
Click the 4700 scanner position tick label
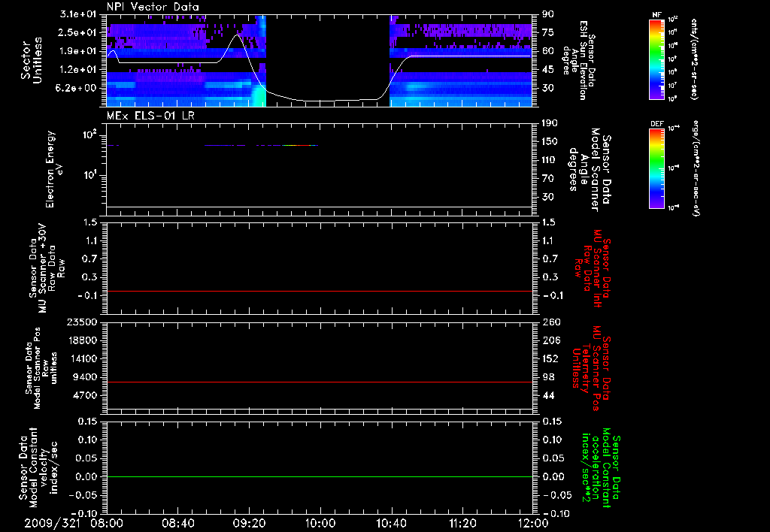click(x=84, y=395)
